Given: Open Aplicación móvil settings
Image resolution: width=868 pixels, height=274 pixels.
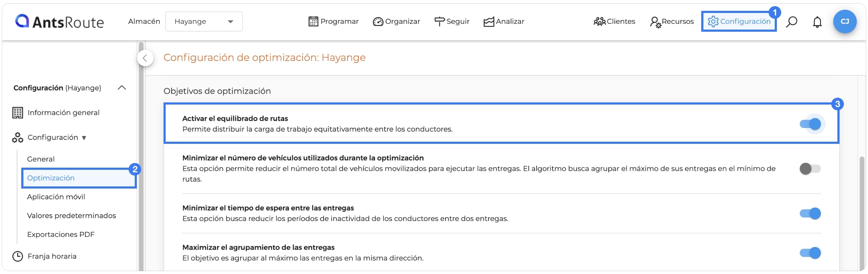Looking at the screenshot, I should (56, 197).
